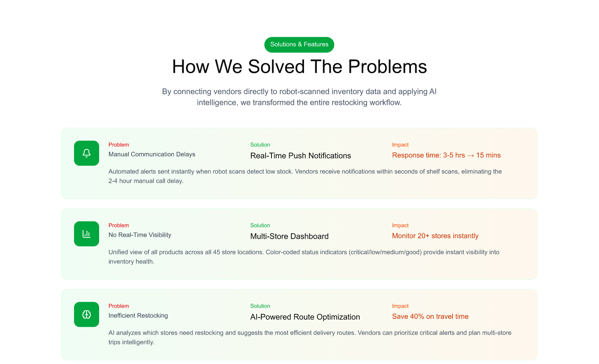Click 'Inefficient Restocking' problem text
599x364 pixels.
click(138, 315)
